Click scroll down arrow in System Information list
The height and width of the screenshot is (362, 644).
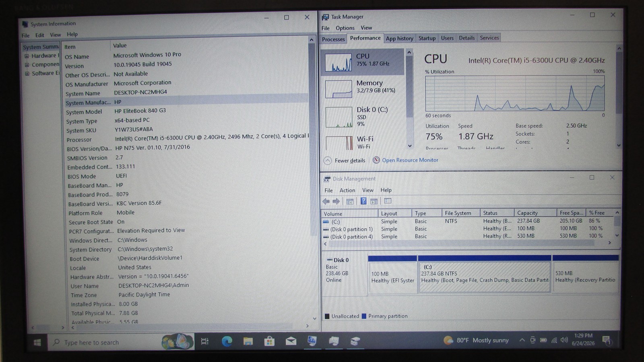point(314,319)
